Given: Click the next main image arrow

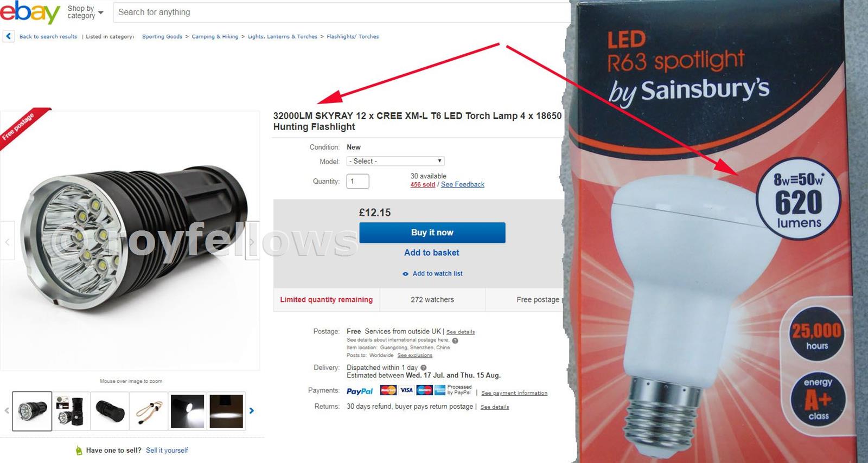Looking at the screenshot, I should (252, 241).
